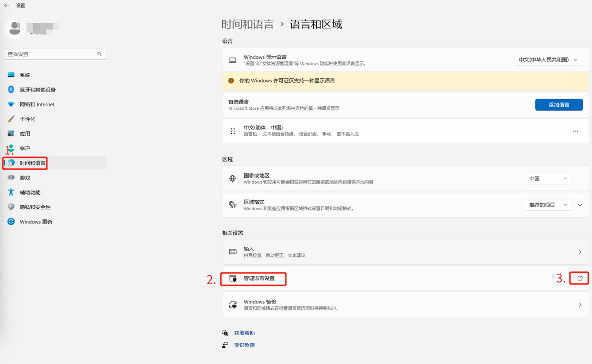Open the 区域格式 推荐的项目 dropdown
The height and width of the screenshot is (364, 592).
(549, 205)
